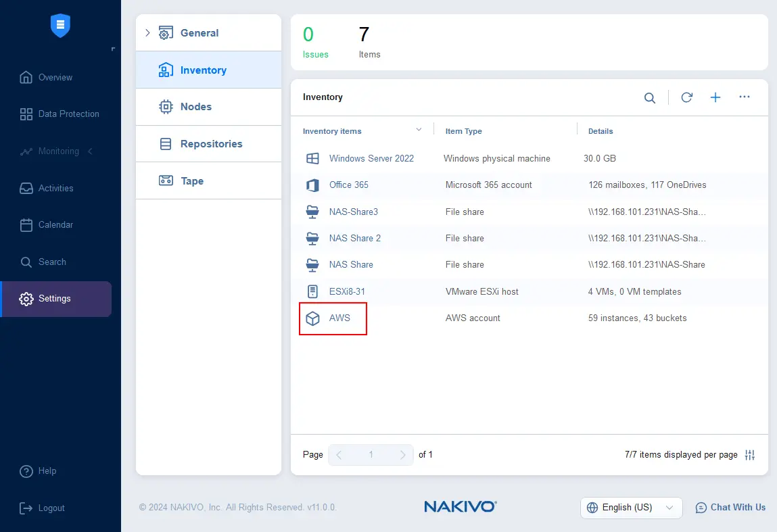
Task: Click the globe language icon
Action: point(592,508)
